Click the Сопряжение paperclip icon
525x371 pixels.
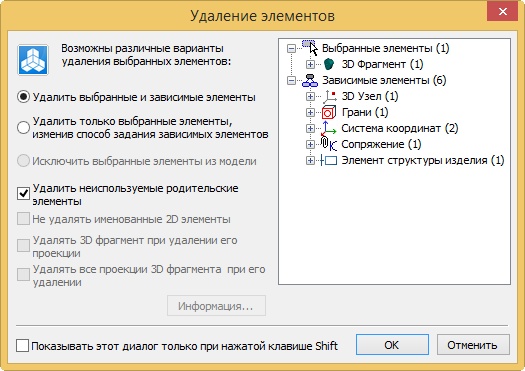click(328, 144)
